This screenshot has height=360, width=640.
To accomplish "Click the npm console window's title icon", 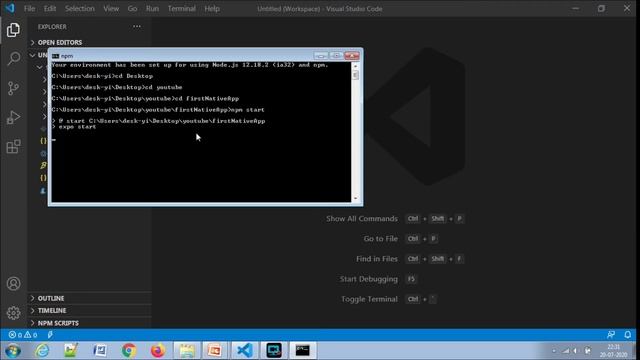I will [x=56, y=56].
